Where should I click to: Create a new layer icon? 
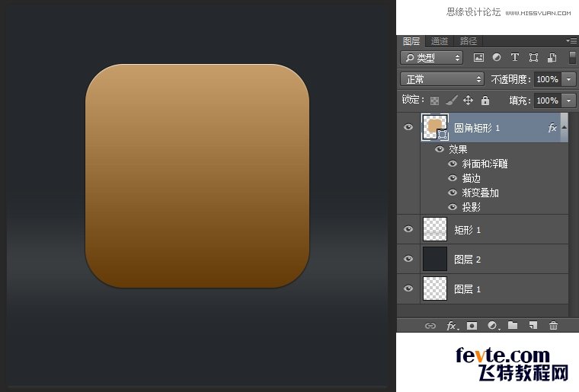(x=533, y=325)
